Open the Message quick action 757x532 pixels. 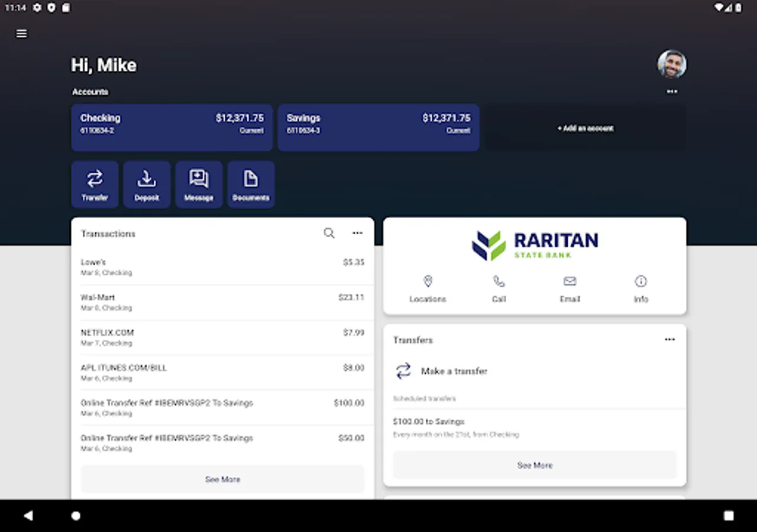(199, 184)
